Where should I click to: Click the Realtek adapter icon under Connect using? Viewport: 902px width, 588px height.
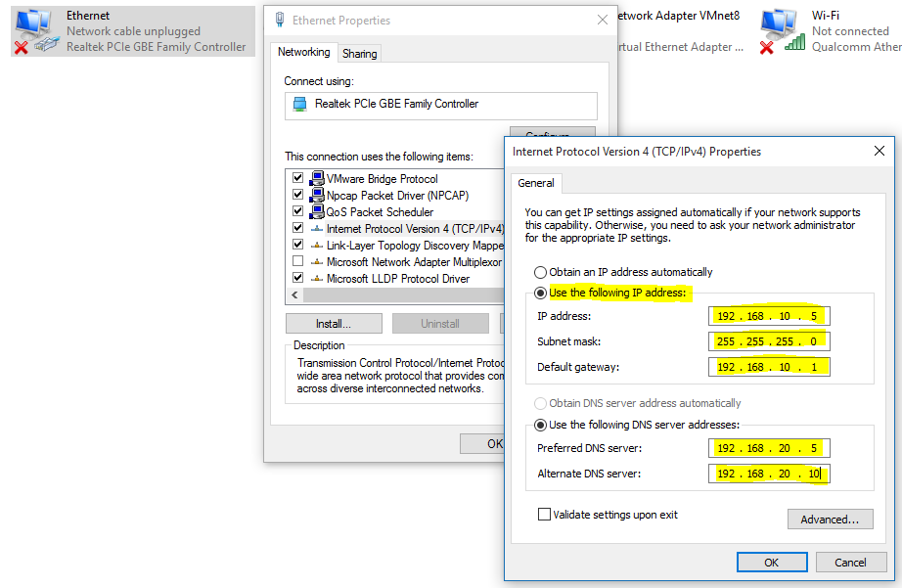pyautogui.click(x=299, y=104)
